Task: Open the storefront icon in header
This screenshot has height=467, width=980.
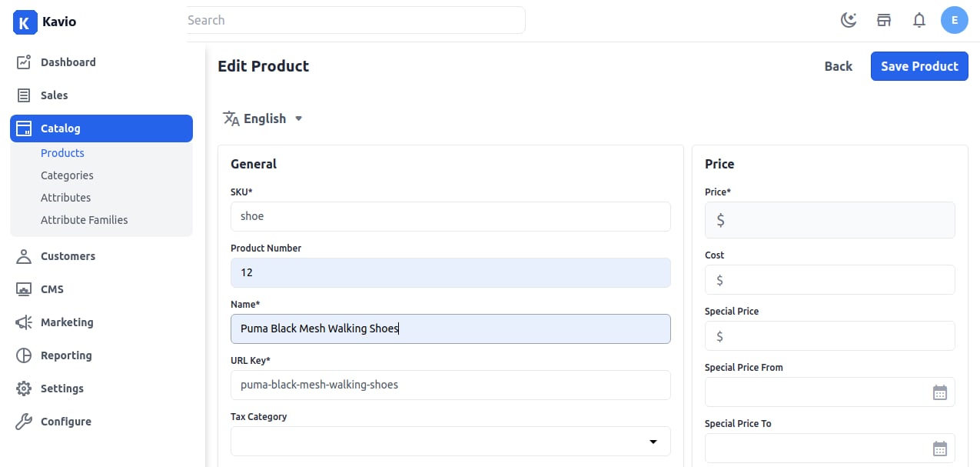Action: 884,21
